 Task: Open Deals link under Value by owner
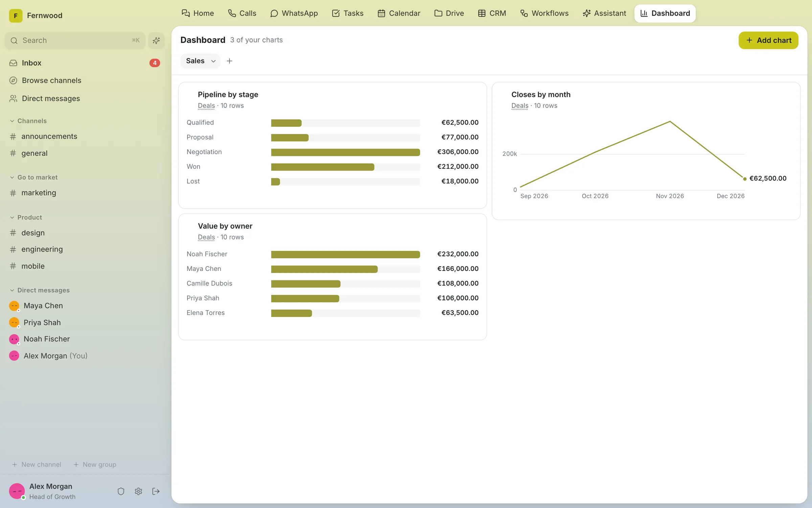pyautogui.click(x=206, y=237)
